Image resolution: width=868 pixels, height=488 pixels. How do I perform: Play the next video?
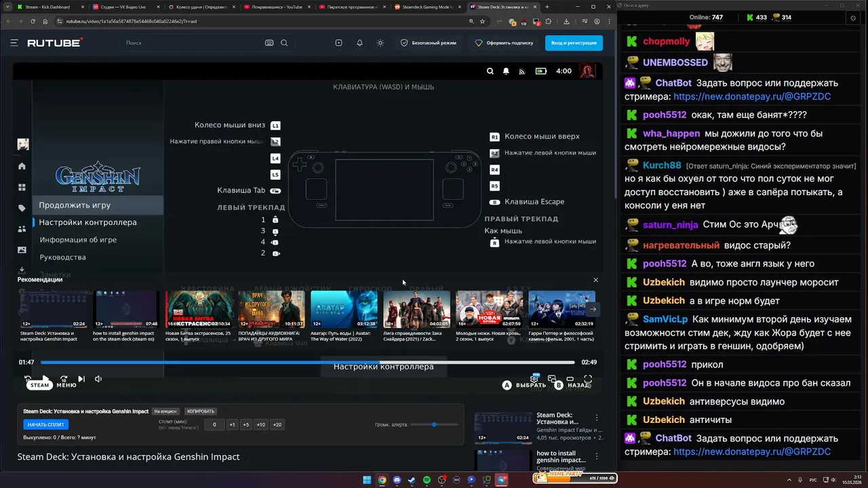(x=81, y=379)
